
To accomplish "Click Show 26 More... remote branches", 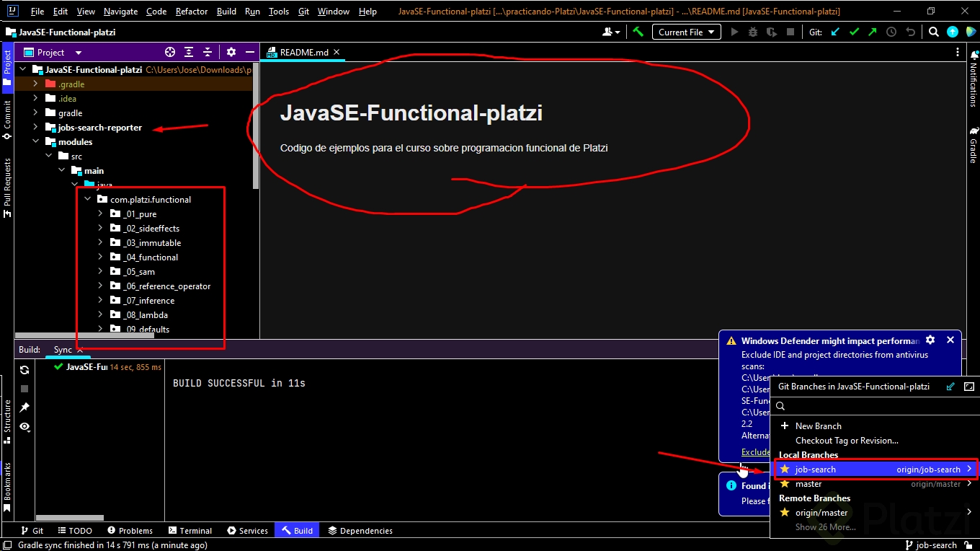I will [825, 527].
